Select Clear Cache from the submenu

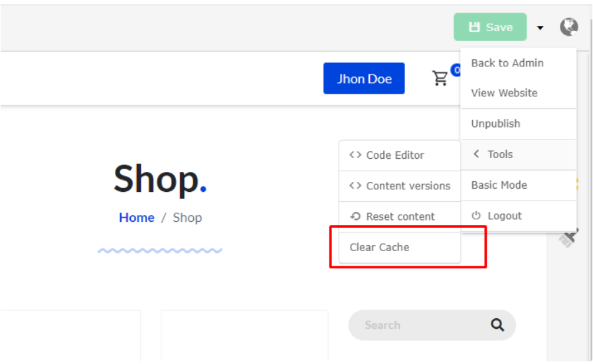coord(380,247)
